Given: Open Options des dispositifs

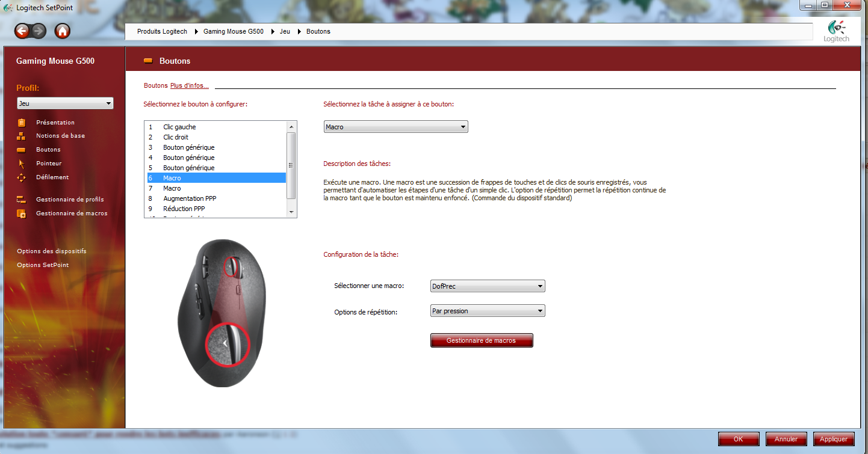Looking at the screenshot, I should (52, 251).
